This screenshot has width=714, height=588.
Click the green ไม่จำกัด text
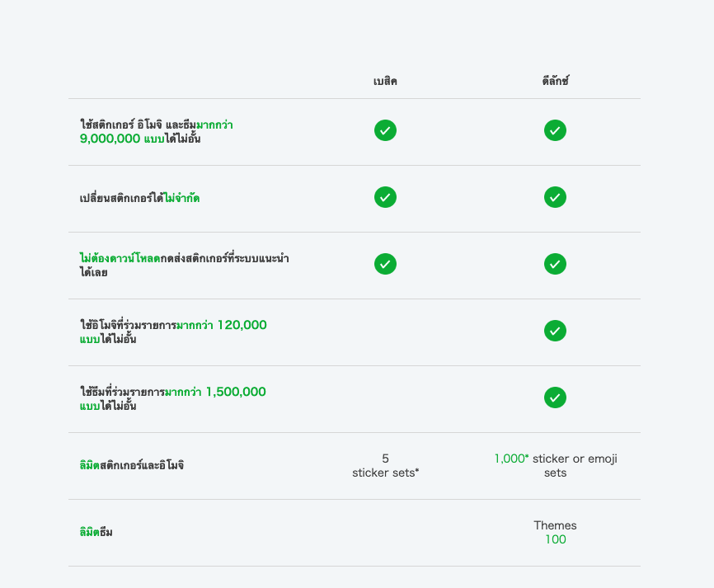(x=181, y=198)
